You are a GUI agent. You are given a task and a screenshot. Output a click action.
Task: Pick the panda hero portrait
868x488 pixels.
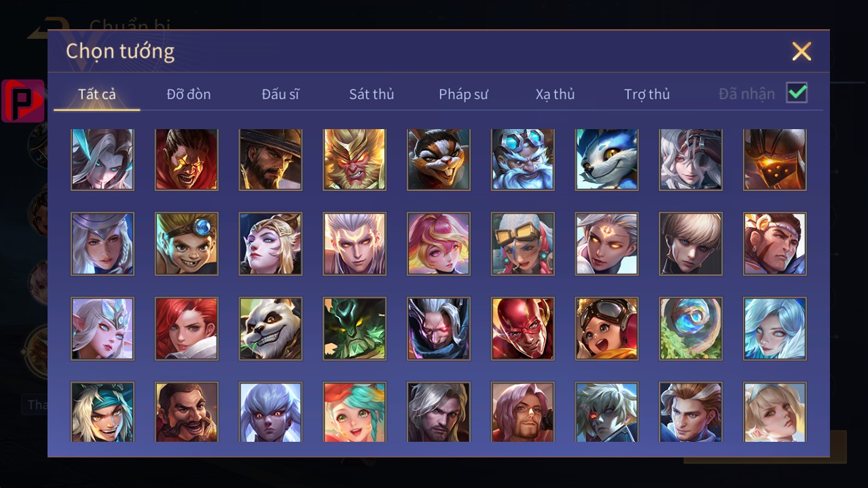(x=270, y=328)
